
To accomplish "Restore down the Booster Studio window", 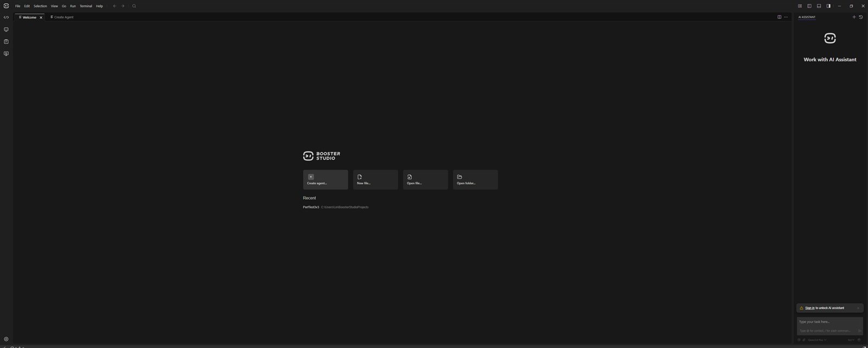I will point(851,6).
